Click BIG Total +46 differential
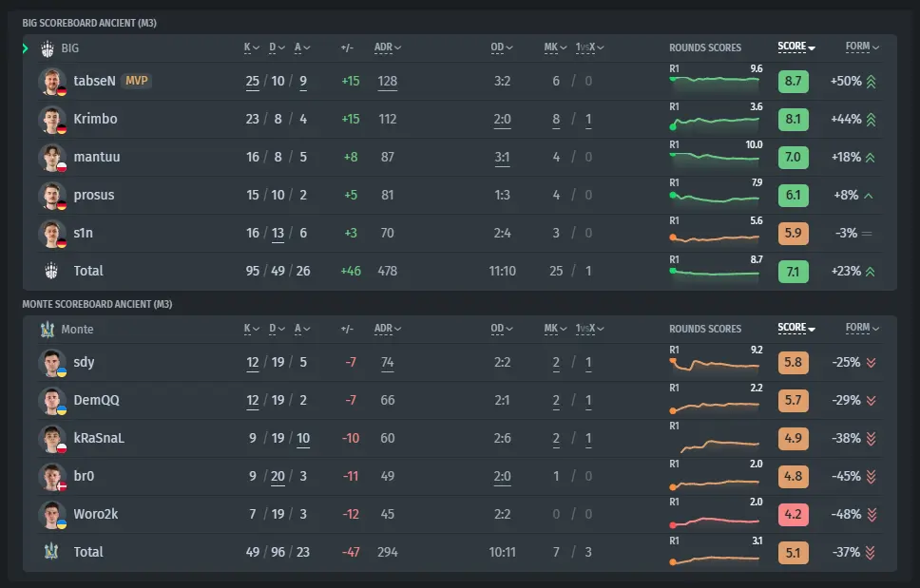The height and width of the screenshot is (588, 920). coord(351,272)
